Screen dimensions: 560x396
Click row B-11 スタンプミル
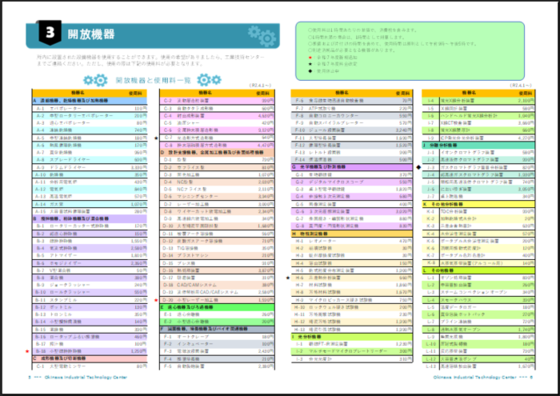coord(90,300)
